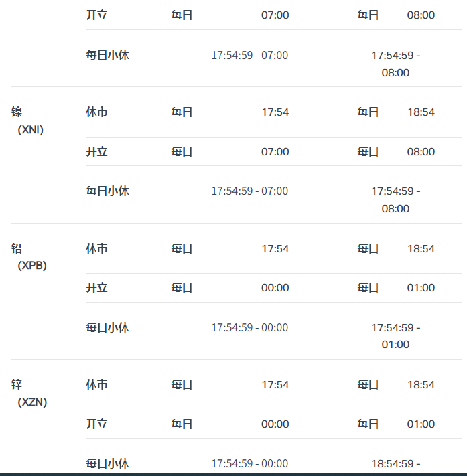Click 每日小休 in the 镍 (XNI) section
Screen dimensions: 467x476
pyautogui.click(x=107, y=191)
